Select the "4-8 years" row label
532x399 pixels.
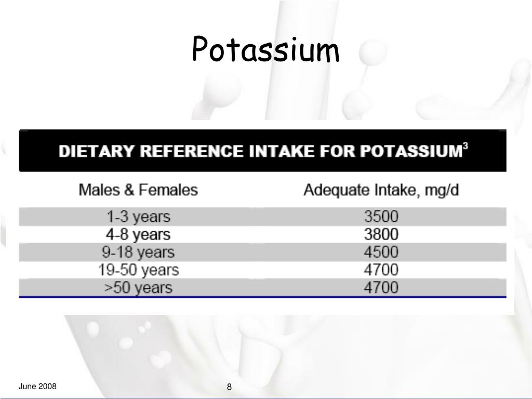point(138,234)
